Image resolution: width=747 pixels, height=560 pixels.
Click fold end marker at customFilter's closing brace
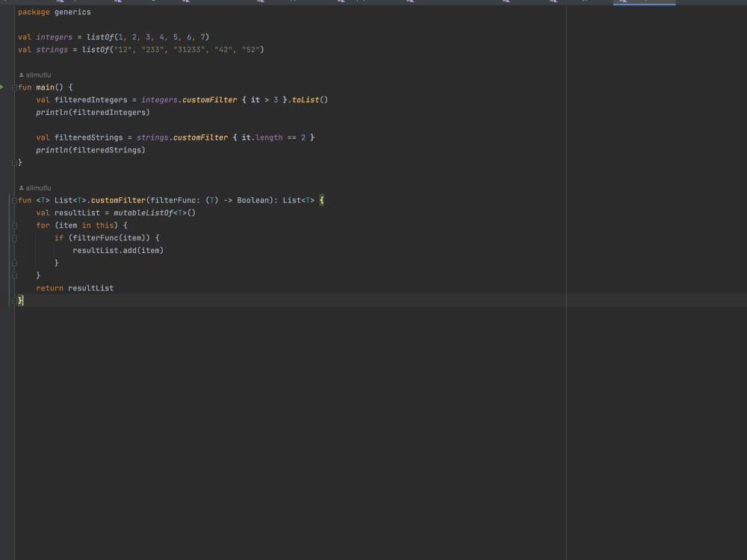[x=14, y=300]
